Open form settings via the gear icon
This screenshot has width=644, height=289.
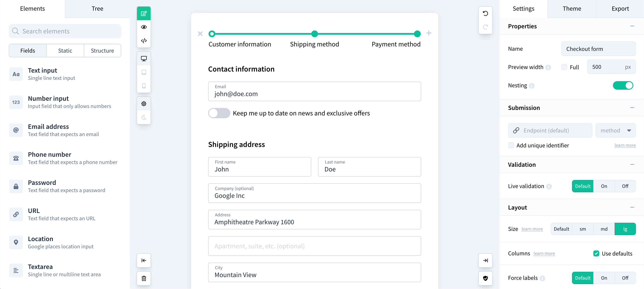[x=144, y=104]
